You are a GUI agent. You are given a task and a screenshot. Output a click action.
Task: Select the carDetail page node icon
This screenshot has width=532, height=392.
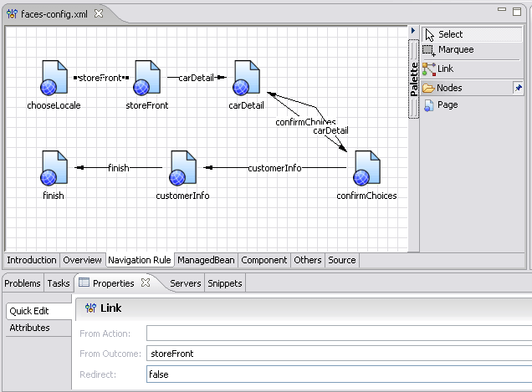click(246, 78)
